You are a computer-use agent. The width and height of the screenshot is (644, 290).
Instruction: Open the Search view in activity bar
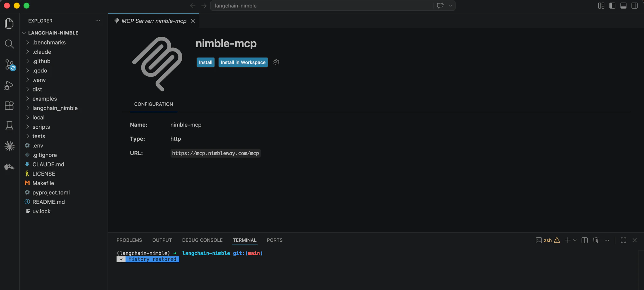(9, 44)
